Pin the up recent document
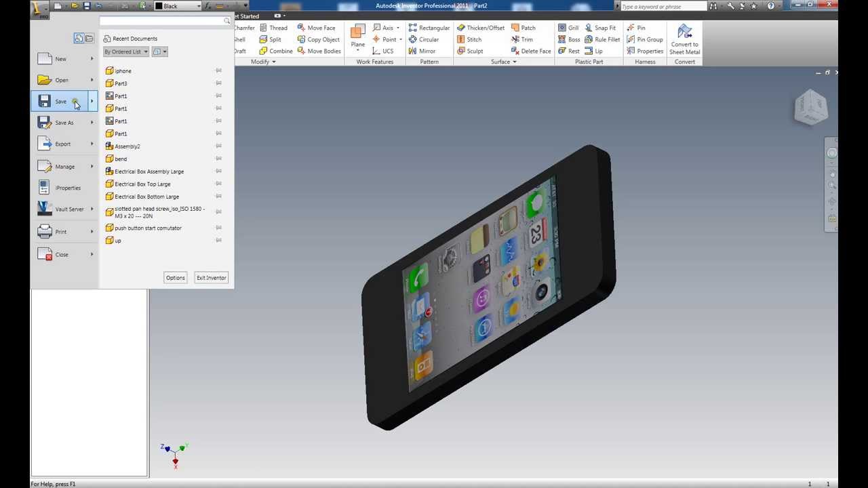This screenshot has height=488, width=868. [x=218, y=240]
